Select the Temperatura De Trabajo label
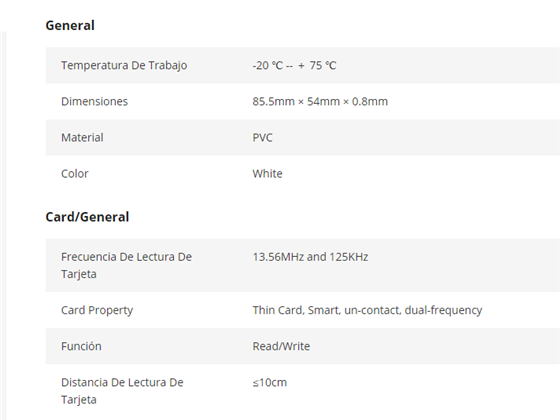The height and width of the screenshot is (420, 560). click(124, 65)
